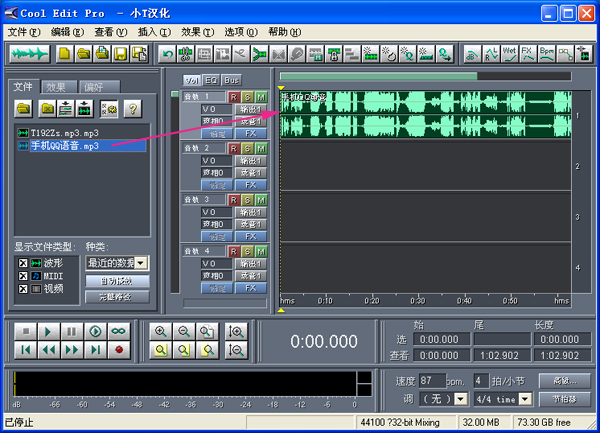Click the beats per bar field showing 4
The height and width of the screenshot is (433, 600).
(x=481, y=381)
